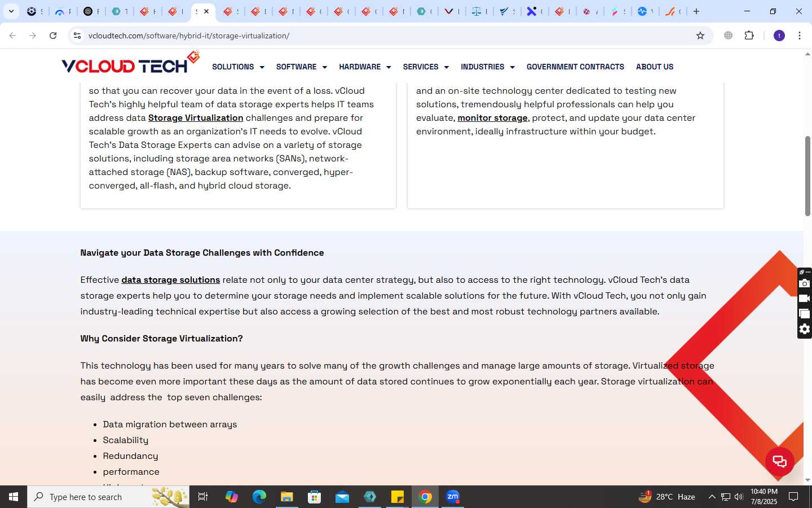Open File Explorer from the taskbar
The width and height of the screenshot is (812, 508).
(x=286, y=497)
